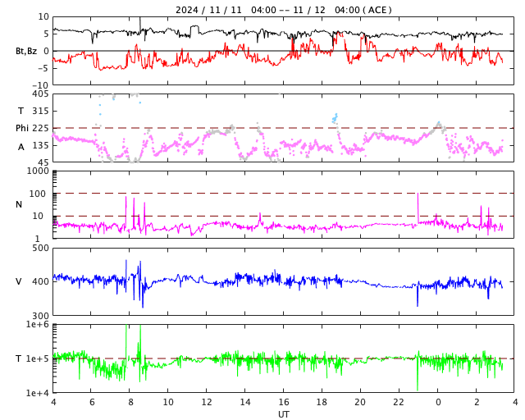Click the '500' tick on the V panel
This screenshot has width=525, height=420.
40,248
